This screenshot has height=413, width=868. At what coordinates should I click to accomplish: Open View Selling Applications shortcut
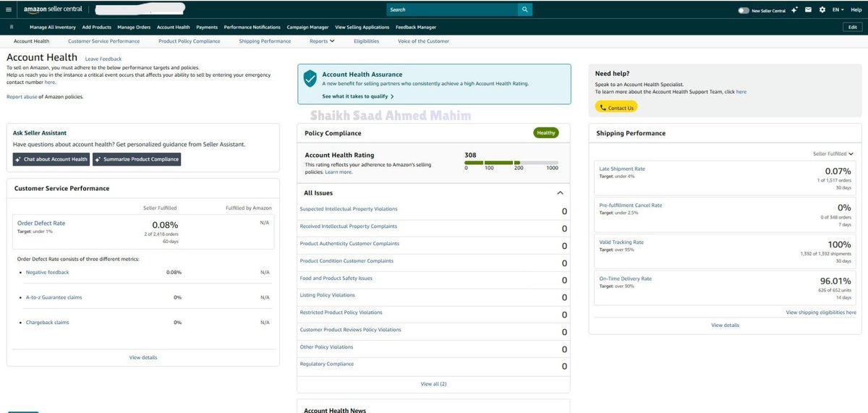(362, 27)
